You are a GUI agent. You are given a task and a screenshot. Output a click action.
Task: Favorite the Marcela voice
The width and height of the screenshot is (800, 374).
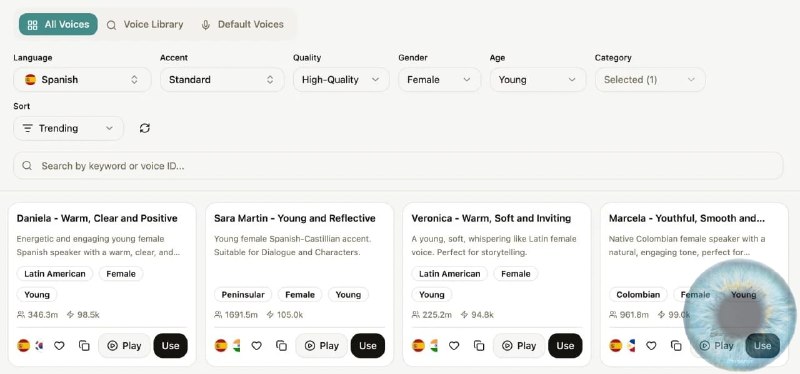651,346
